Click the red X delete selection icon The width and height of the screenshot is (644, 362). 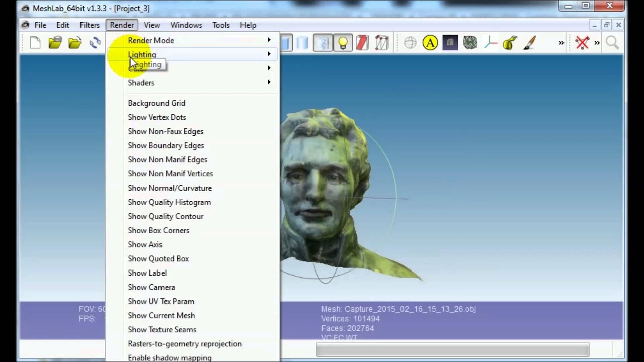click(x=582, y=43)
